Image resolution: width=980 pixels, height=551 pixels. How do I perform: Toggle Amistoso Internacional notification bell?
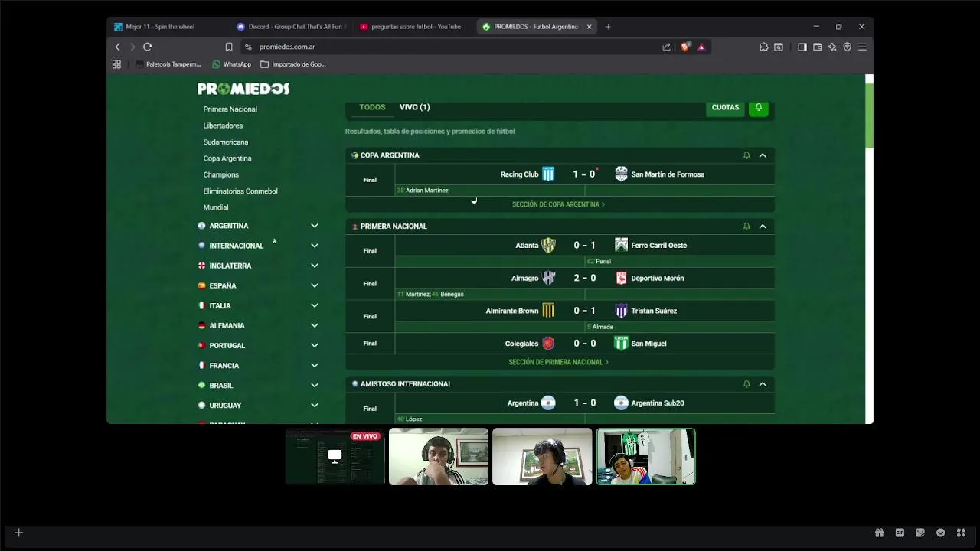point(746,384)
